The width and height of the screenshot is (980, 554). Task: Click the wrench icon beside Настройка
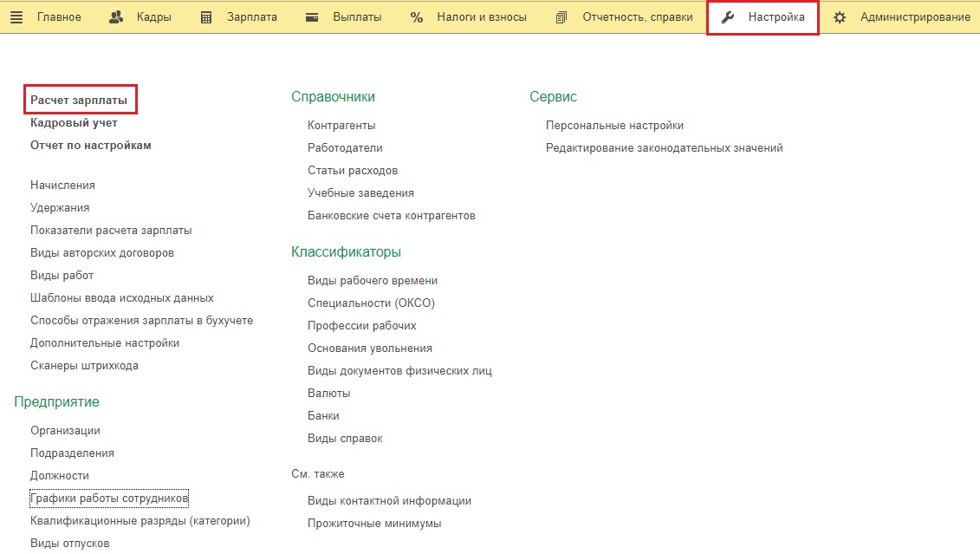tap(728, 17)
